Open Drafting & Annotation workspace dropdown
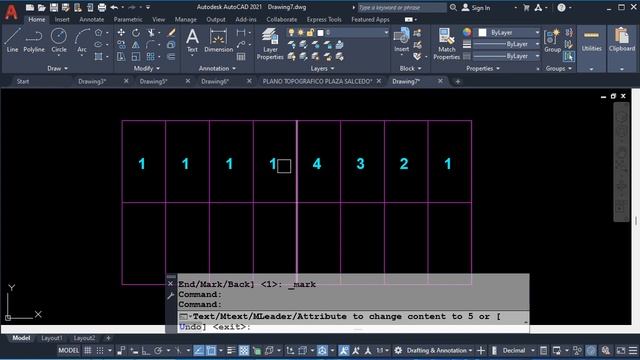The width and height of the screenshot is (640, 360). (x=439, y=350)
